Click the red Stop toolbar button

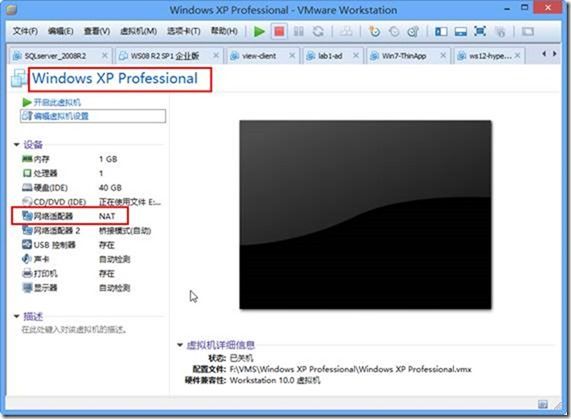[x=279, y=32]
